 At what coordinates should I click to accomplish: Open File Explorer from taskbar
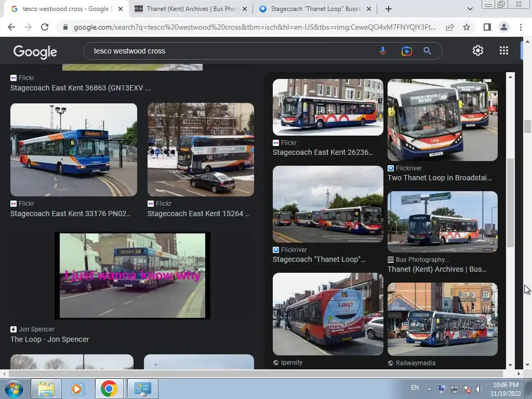click(46, 389)
